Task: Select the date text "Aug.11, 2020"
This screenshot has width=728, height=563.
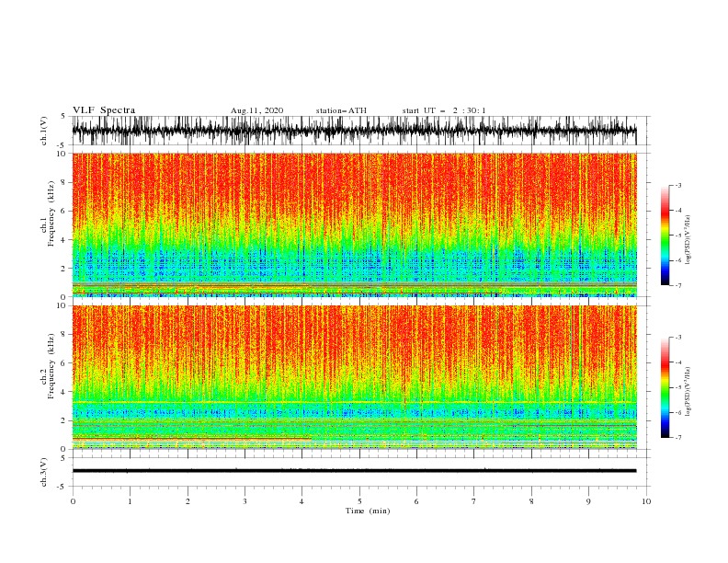Action: click(x=256, y=110)
